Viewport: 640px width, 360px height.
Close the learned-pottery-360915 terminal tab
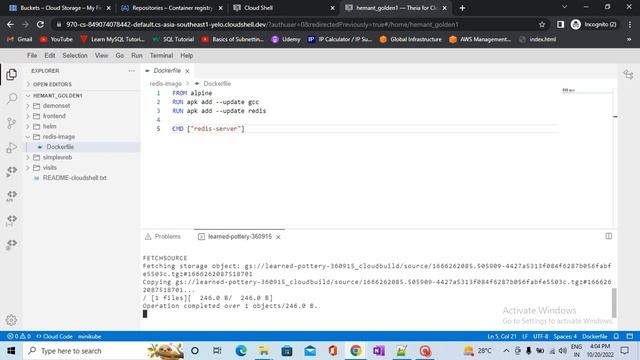[278, 237]
